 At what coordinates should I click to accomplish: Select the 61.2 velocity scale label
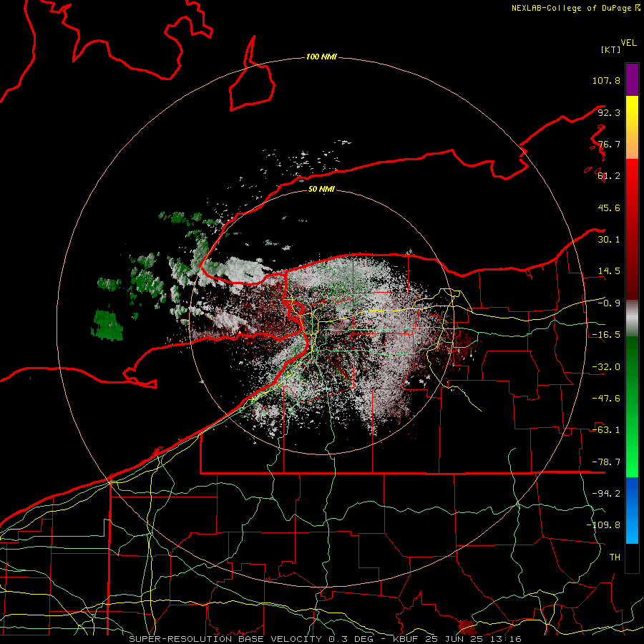click(609, 176)
